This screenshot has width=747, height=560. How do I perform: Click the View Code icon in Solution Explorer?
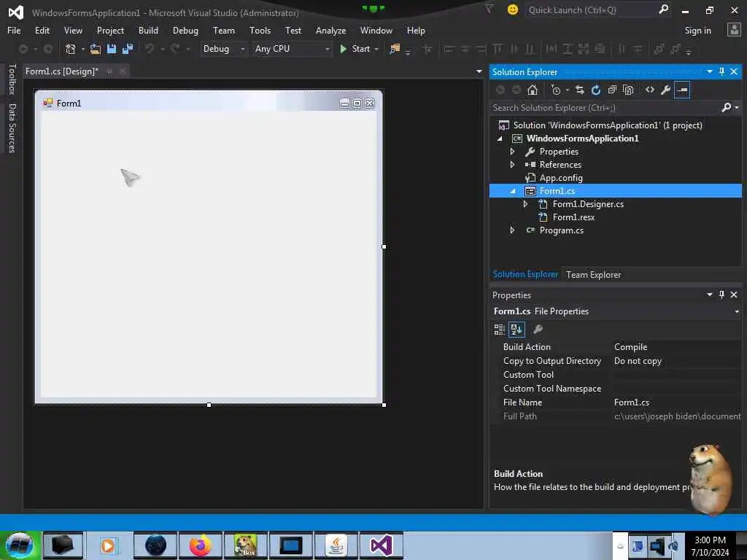click(x=650, y=90)
